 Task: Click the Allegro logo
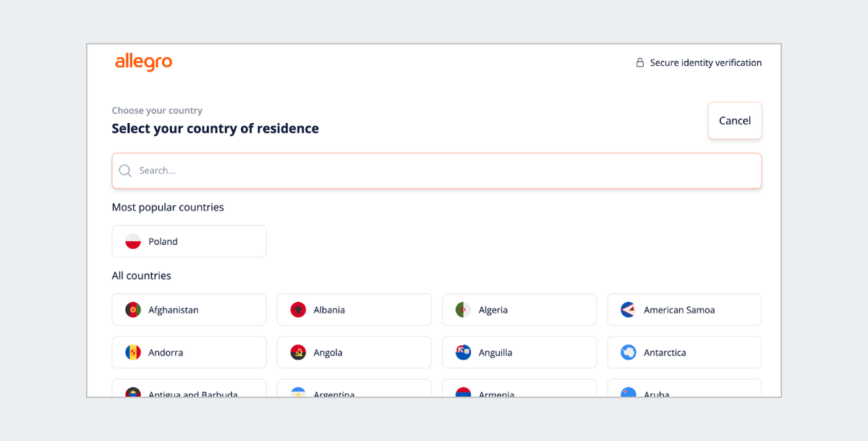click(x=143, y=62)
